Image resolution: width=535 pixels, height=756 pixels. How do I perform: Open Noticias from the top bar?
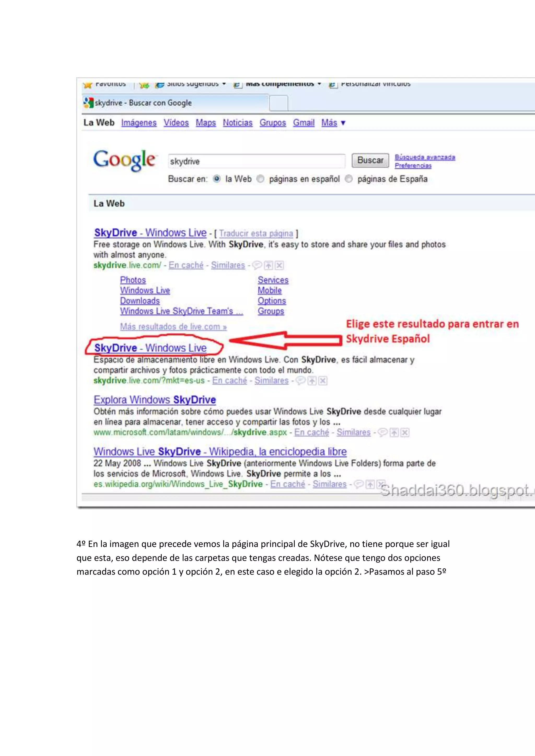point(237,123)
